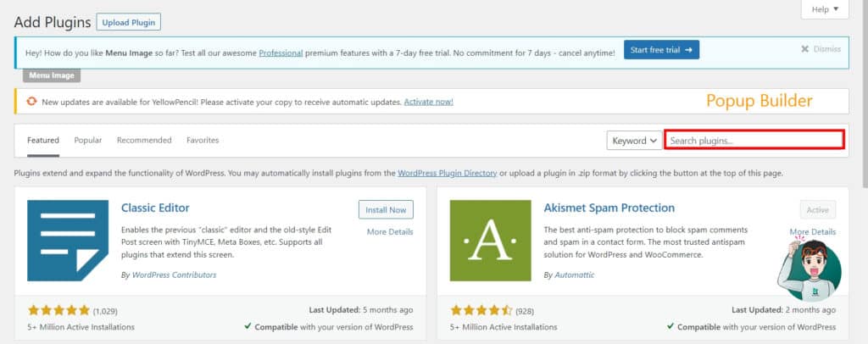This screenshot has height=344, width=868.
Task: Open the Professional features link
Action: pyautogui.click(x=281, y=53)
